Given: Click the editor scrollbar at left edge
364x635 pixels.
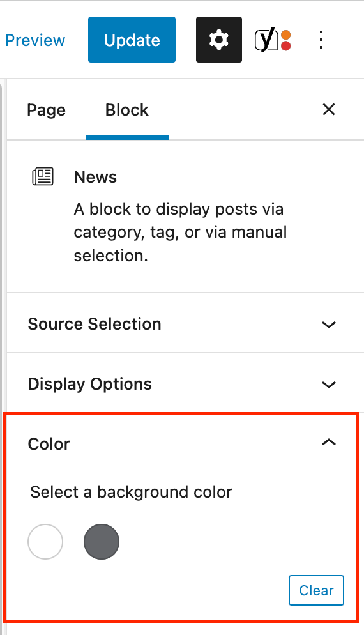Looking at the screenshot, I should coord(1,356).
